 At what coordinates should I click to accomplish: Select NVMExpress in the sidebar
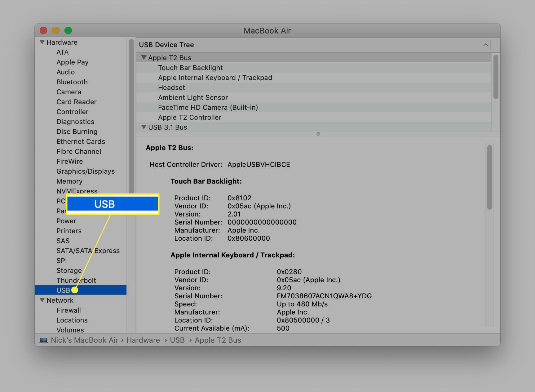[77, 190]
